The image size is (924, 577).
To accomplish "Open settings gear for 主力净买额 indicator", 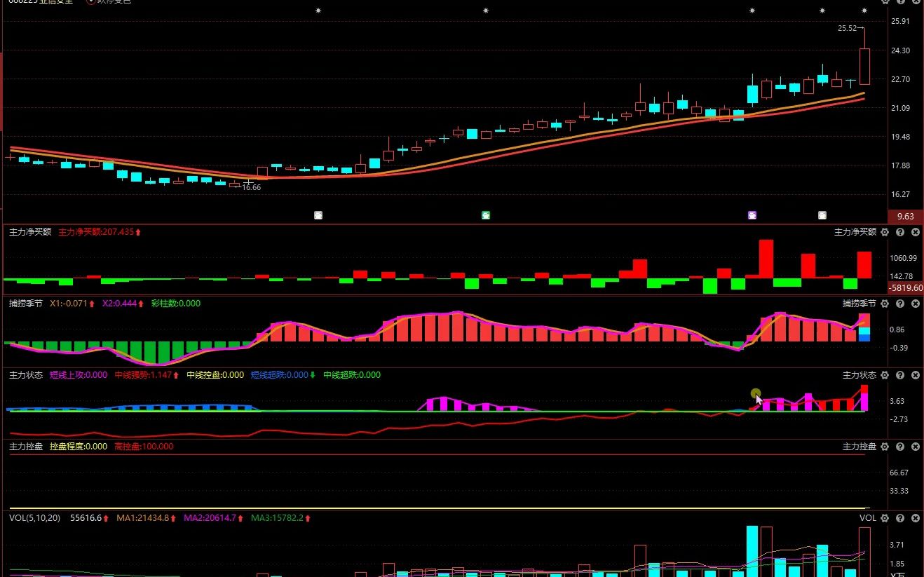I will pos(885,231).
